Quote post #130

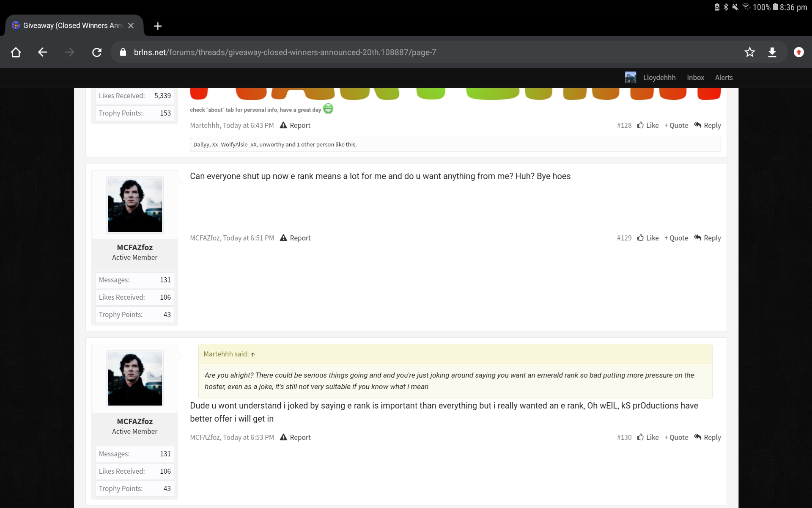[x=676, y=437]
